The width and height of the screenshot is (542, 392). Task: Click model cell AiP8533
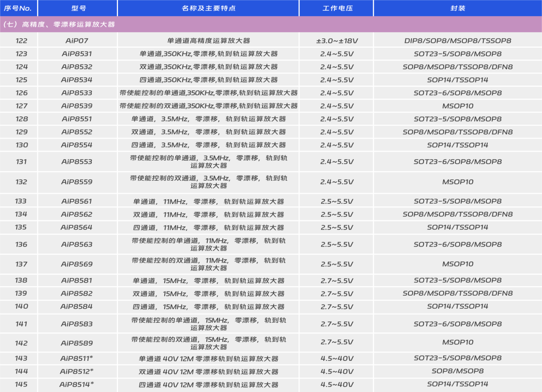tap(77, 93)
